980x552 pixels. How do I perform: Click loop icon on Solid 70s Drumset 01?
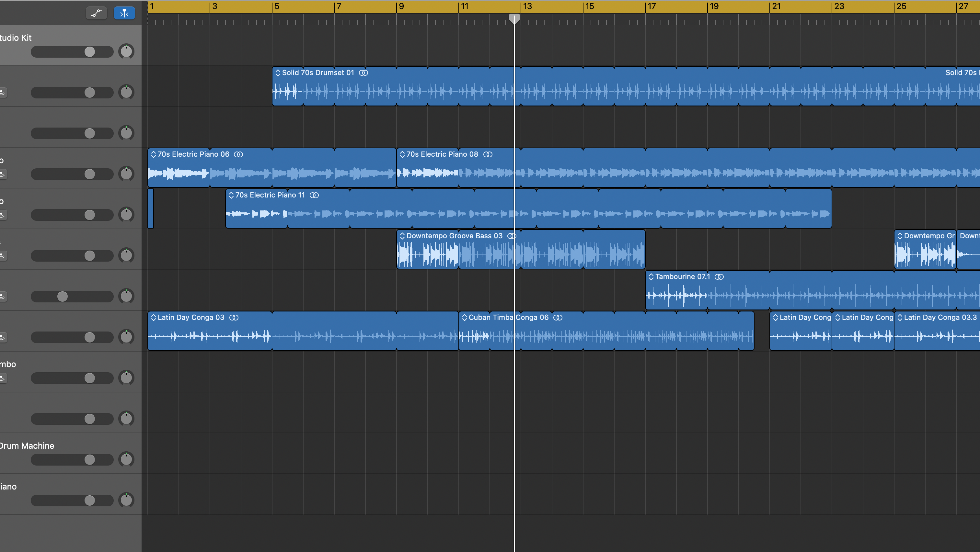tap(364, 73)
